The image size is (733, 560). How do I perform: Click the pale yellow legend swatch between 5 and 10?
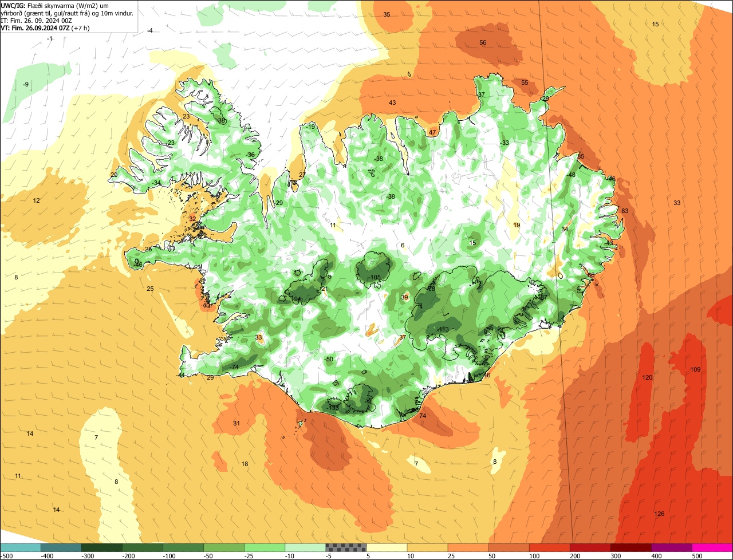click(387, 547)
